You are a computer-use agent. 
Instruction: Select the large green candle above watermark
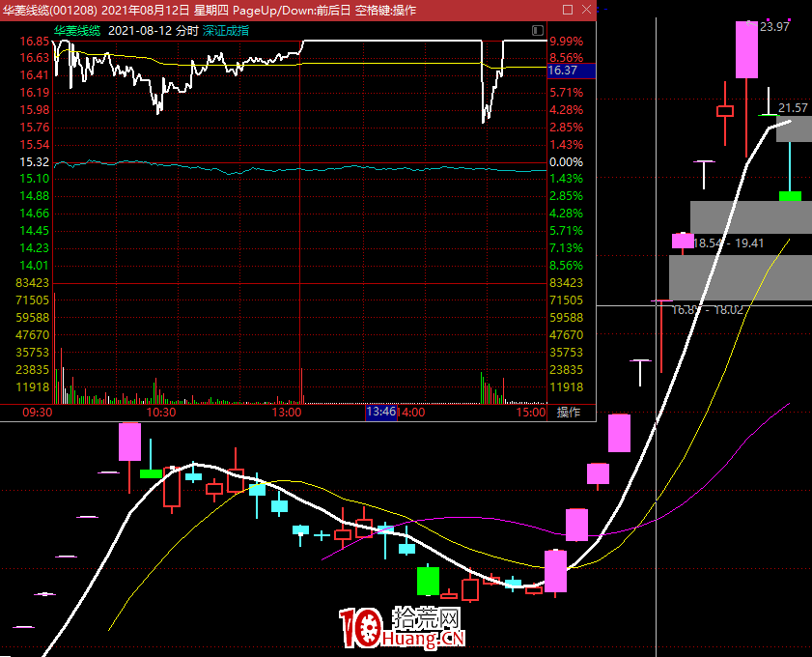pyautogui.click(x=428, y=581)
